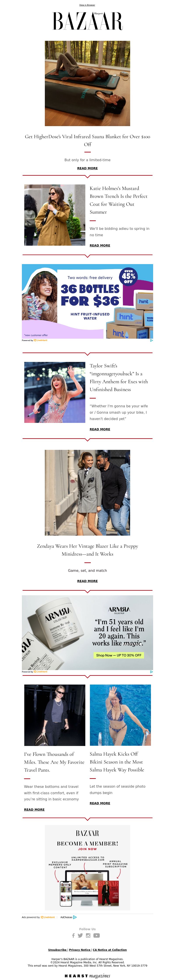This screenshot has width=175, height=980.
Task: Click the Harper's BAZAAR logo header
Action: tap(87, 21)
